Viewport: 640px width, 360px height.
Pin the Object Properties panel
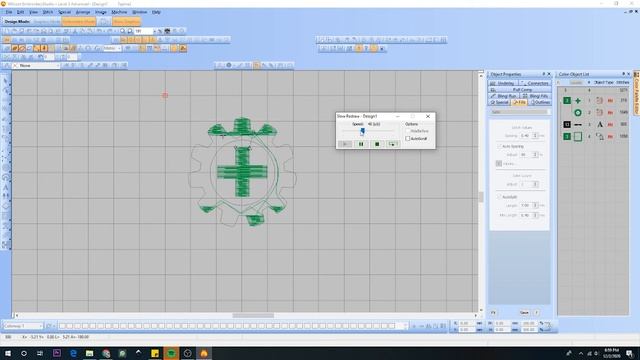pyautogui.click(x=543, y=74)
